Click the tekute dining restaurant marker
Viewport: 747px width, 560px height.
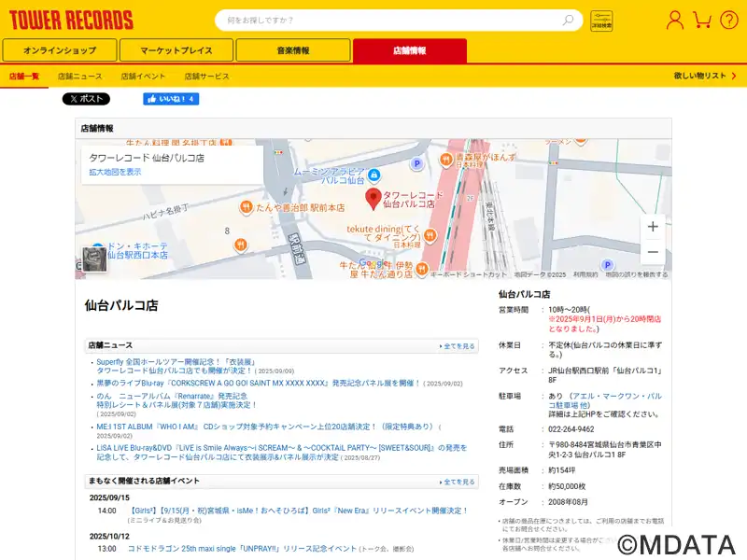pyautogui.click(x=430, y=235)
